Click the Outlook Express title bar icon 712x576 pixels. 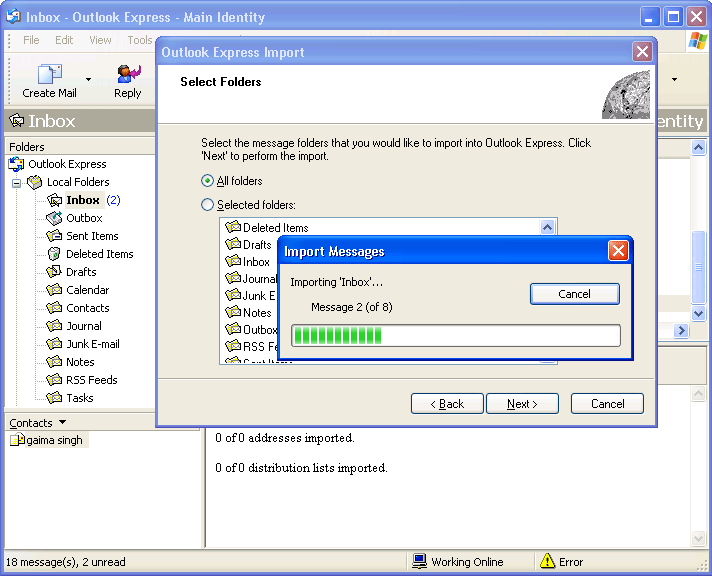[x=13, y=16]
